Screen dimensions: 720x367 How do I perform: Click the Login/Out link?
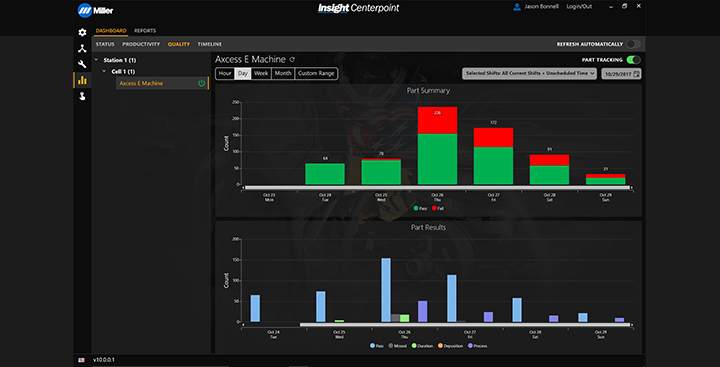[x=579, y=7]
